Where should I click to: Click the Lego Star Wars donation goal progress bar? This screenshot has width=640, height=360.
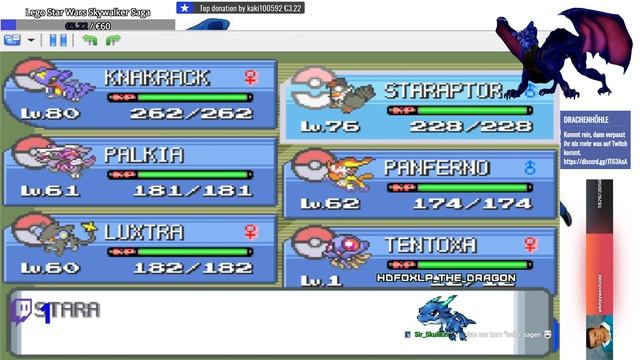click(x=88, y=25)
